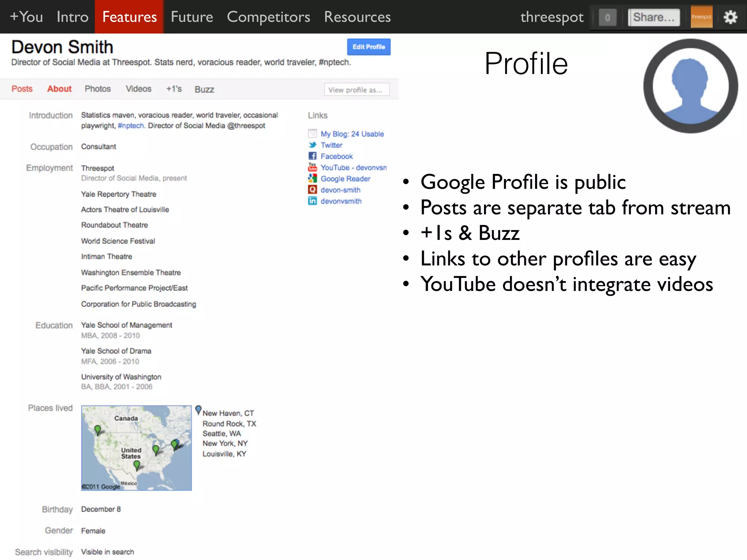
Task: Open the Twitter profile link
Action: click(332, 145)
